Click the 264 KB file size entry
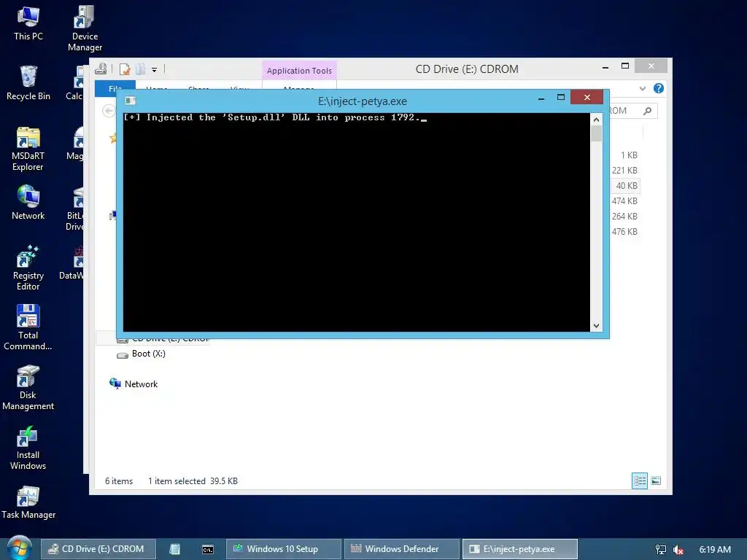Viewport: 747px width, 560px height. tap(624, 216)
